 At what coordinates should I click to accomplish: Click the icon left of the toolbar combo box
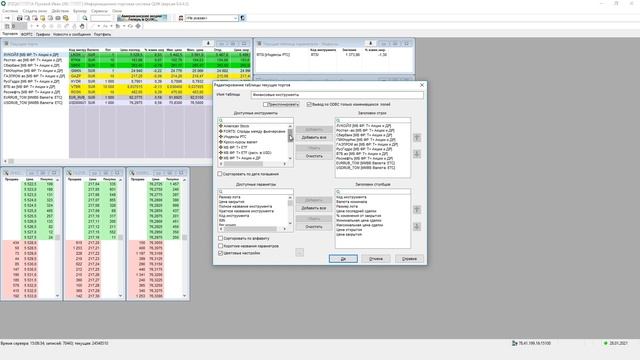181,18
